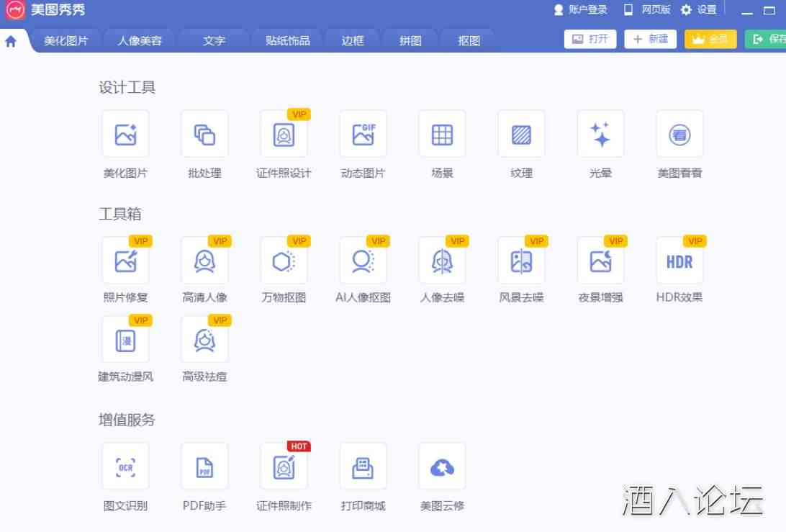Open 建筑动漫风 anime style tool
The width and height of the screenshot is (786, 532).
coord(125,340)
